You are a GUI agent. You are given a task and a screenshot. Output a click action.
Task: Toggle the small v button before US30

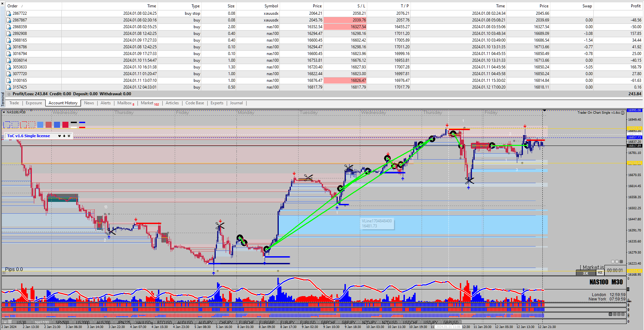[x=5, y=322]
